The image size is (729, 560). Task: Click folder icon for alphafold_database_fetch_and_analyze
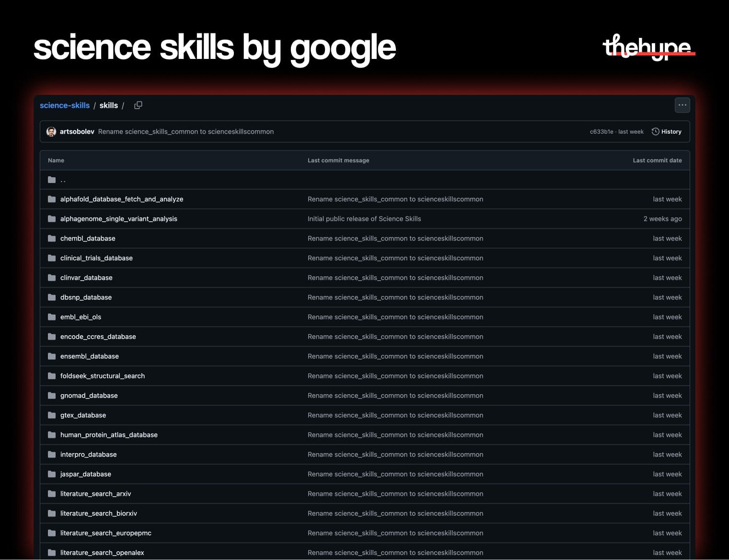point(52,199)
